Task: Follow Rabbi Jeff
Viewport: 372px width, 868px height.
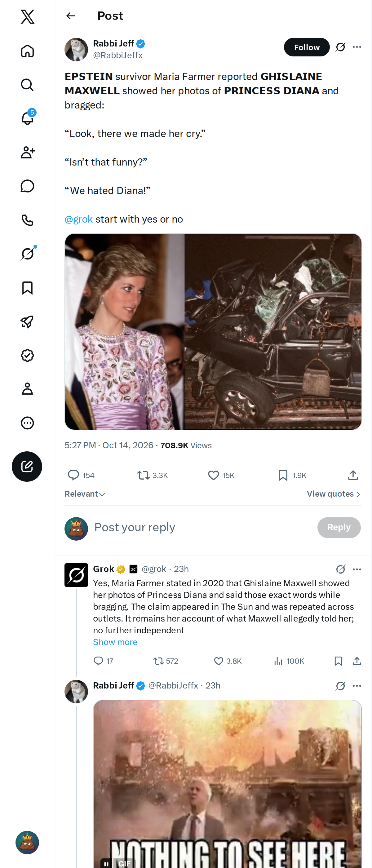Action: pos(307,47)
